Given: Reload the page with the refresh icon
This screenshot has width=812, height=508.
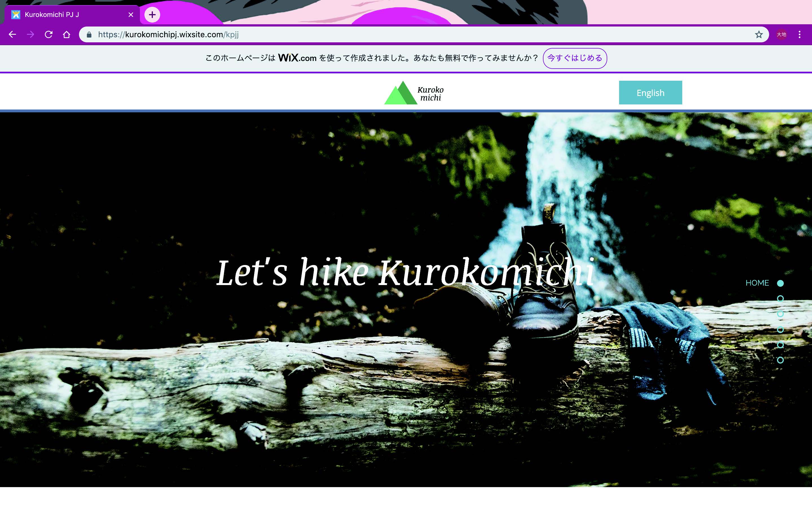Looking at the screenshot, I should coord(49,34).
